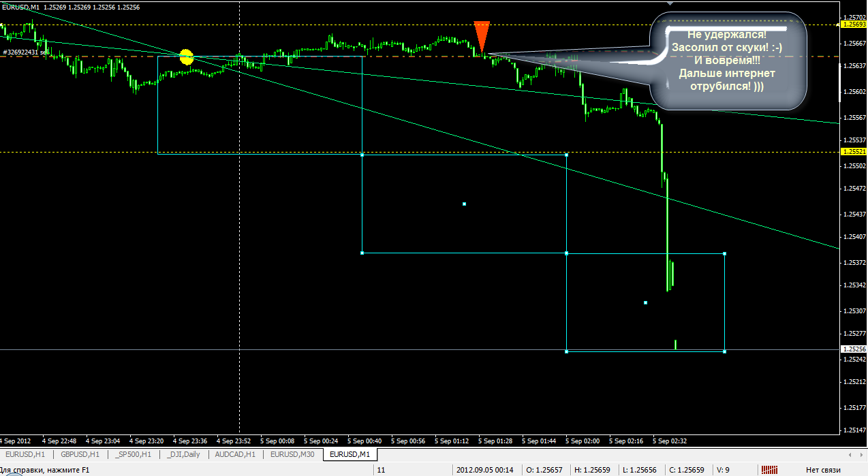Select the EURUSD,M30 chart tab
The height and width of the screenshot is (476, 868).
pos(292,454)
